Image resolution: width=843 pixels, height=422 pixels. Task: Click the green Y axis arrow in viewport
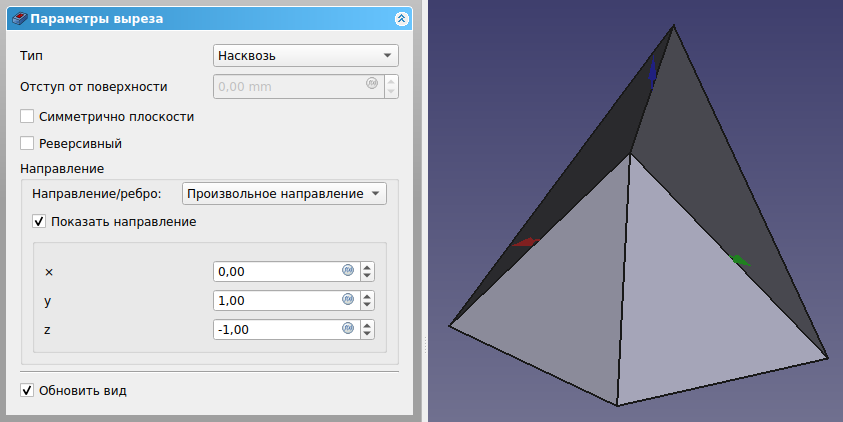click(x=740, y=260)
